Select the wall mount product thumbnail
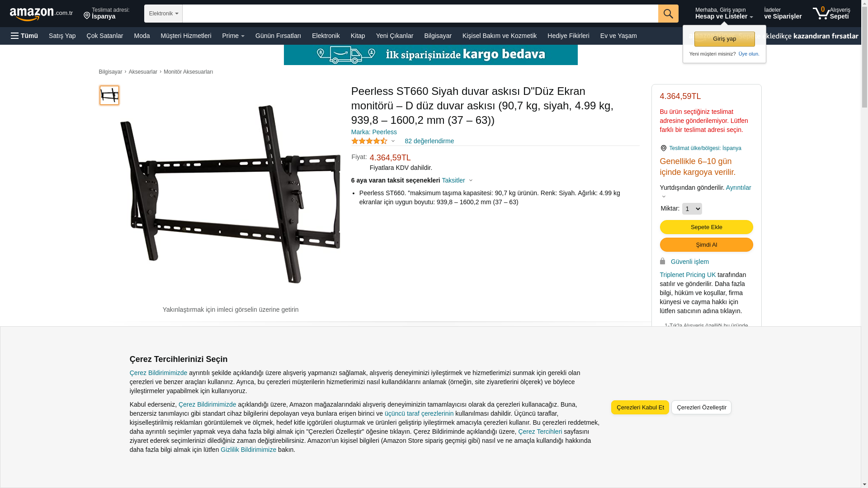The image size is (868, 488). [109, 95]
